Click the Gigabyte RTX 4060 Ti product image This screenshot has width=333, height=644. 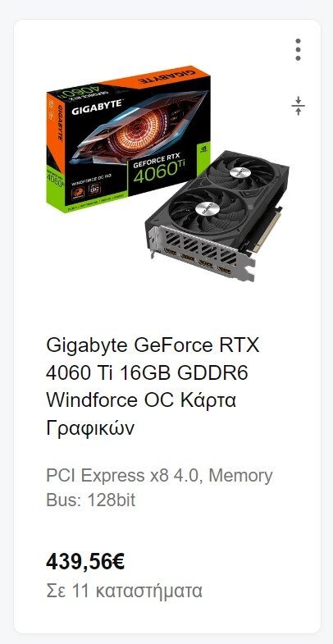tap(167, 172)
